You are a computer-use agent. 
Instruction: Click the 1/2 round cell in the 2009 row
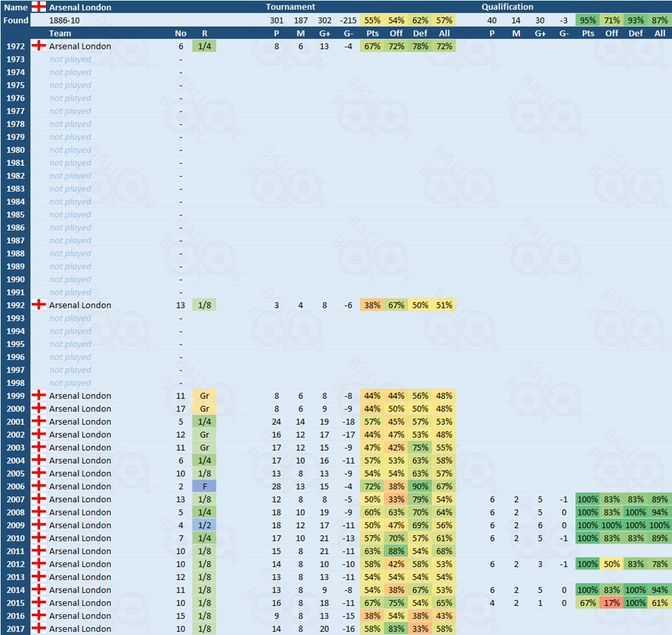[x=205, y=525]
